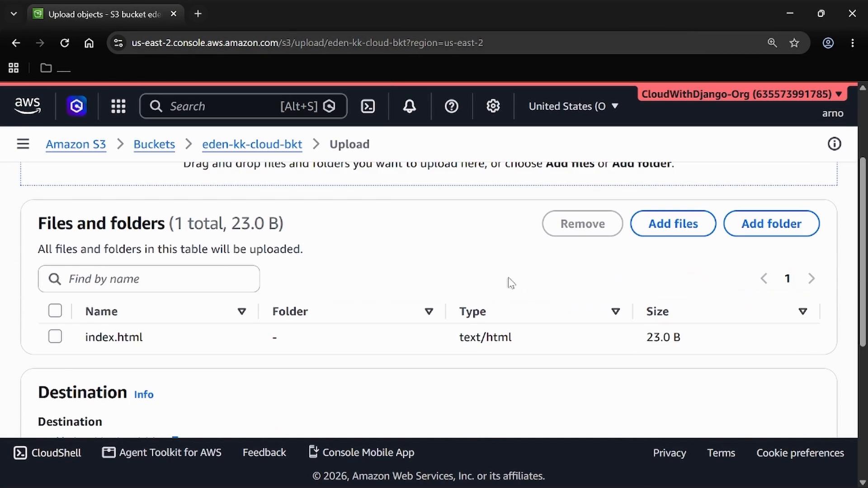Go to the Amazon S3 breadcrumb
The height and width of the screenshot is (488, 868).
[x=76, y=144]
